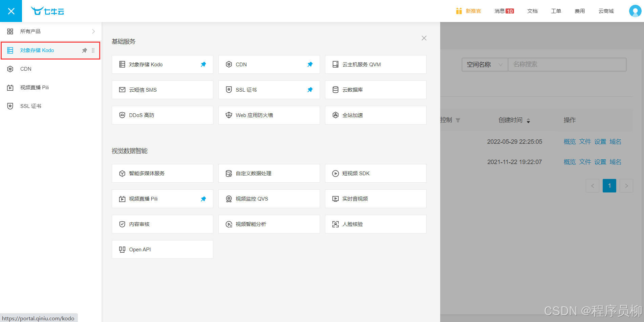Sort by 创建时间 column arrows
The height and width of the screenshot is (322, 644).
pyautogui.click(x=528, y=120)
